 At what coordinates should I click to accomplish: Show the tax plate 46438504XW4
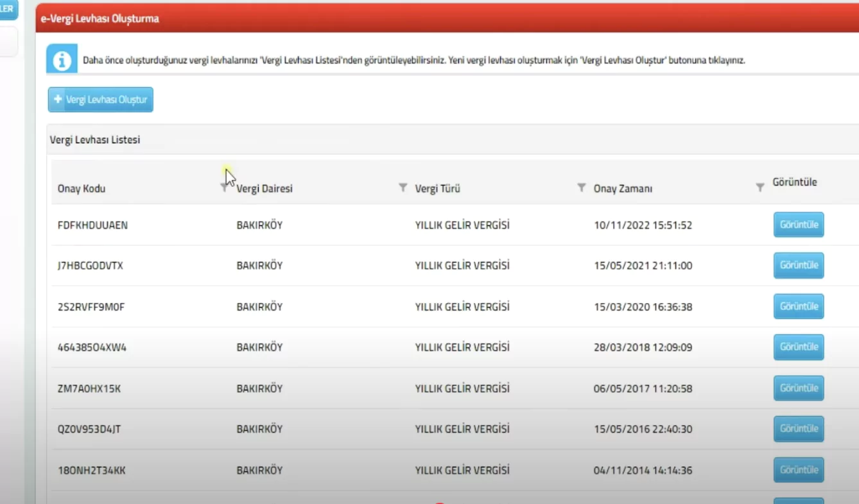tap(798, 347)
